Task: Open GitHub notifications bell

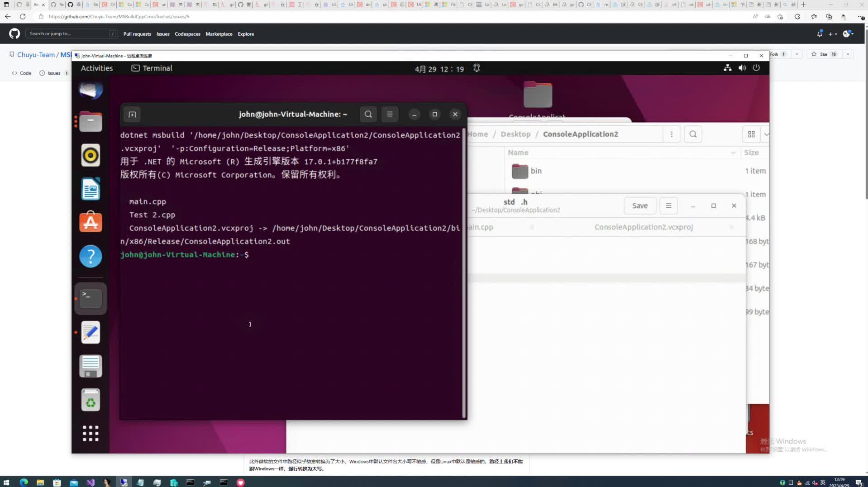Action: [x=820, y=34]
